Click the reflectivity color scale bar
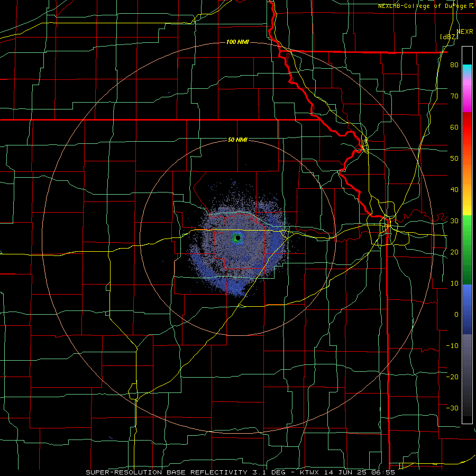The width and height of the screenshot is (476, 476). tap(467, 235)
